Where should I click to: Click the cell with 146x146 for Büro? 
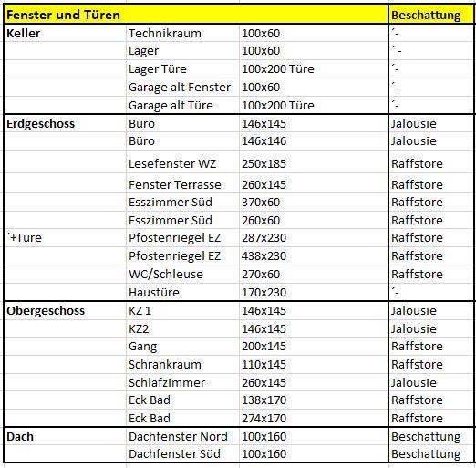coord(314,141)
